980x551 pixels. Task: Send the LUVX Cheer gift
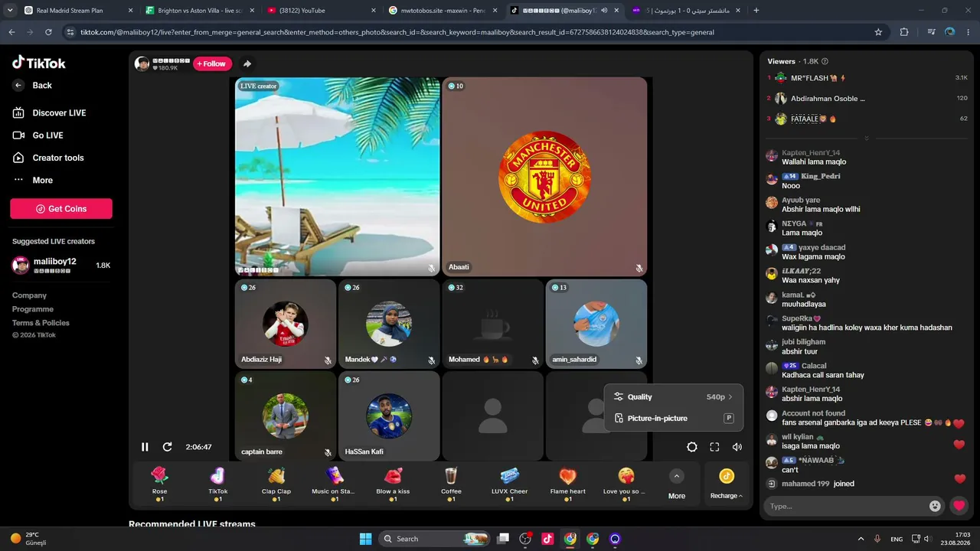tap(509, 484)
